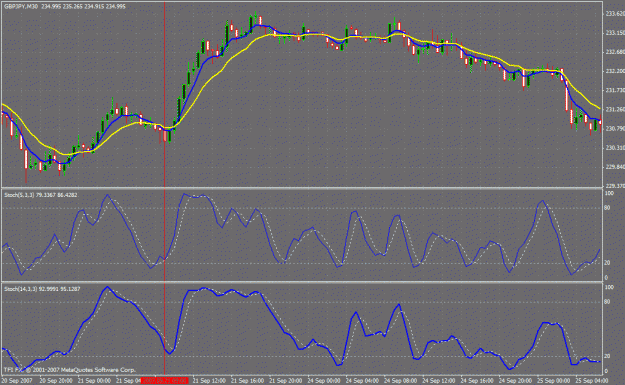Viewport: 625px width, 385px height.
Task: Click price level 229.840 on price axis
Action: coord(615,167)
